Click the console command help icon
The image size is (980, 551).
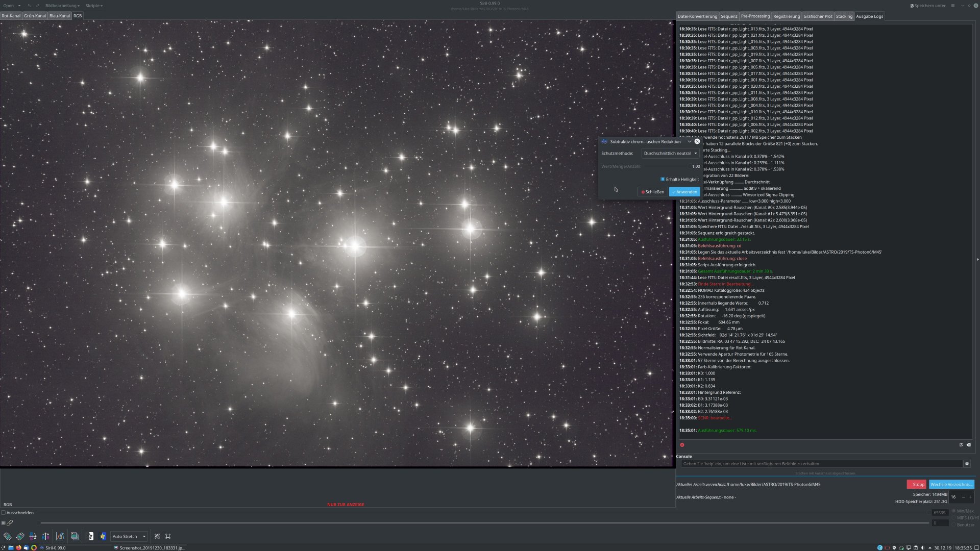coord(967,464)
